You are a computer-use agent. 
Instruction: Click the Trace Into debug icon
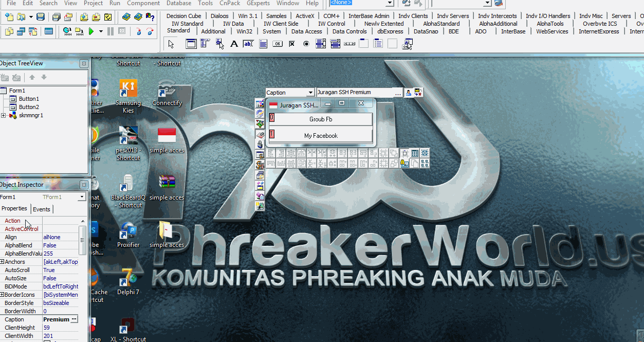tap(139, 31)
